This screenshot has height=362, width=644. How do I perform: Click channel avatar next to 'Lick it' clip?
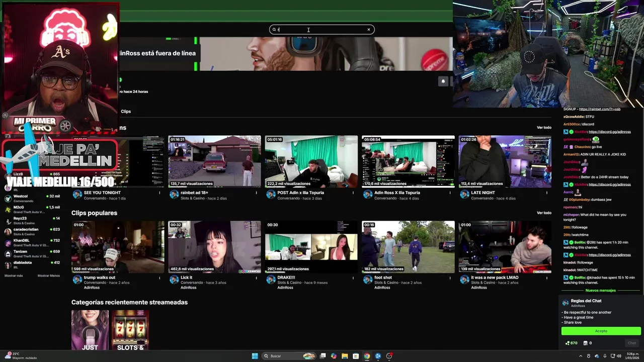174,280
